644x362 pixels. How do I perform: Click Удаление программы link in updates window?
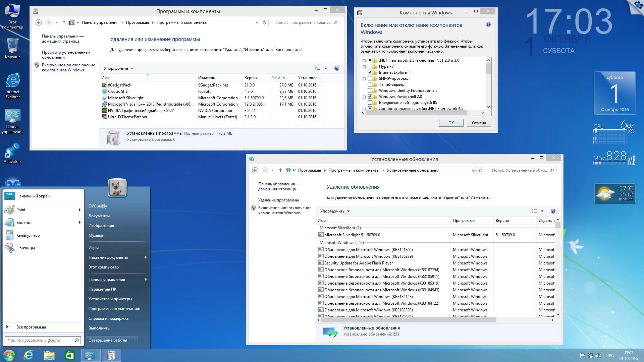278,200
